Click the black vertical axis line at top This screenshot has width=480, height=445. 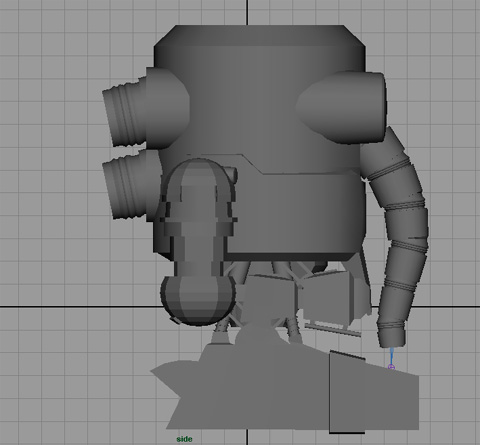[247, 12]
